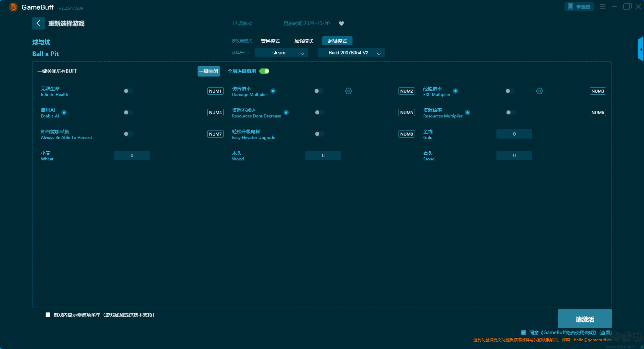Viewport: 644px width, 349px height.
Task: Switch to 普通模式 tab
Action: pos(270,41)
